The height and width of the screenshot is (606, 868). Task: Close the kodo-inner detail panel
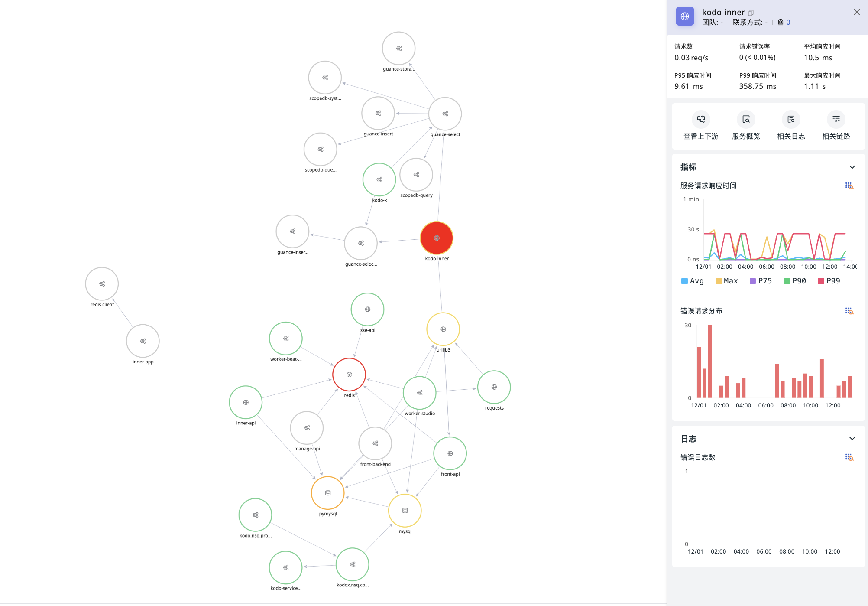[857, 12]
